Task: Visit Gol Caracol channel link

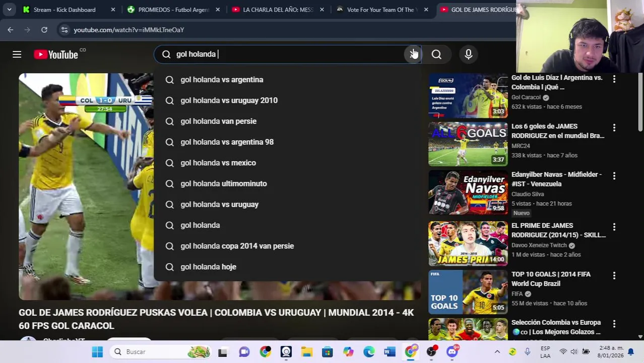Action: click(x=526, y=97)
